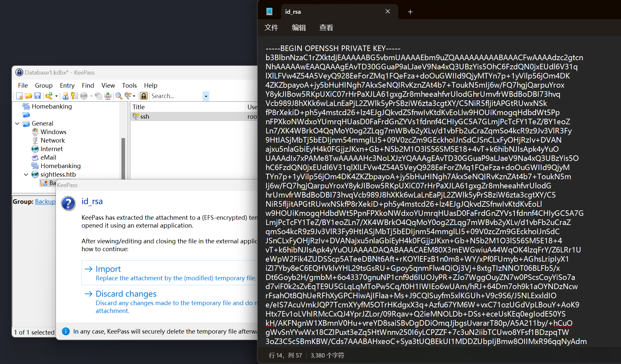Image resolution: width=621 pixels, height=364 pixels.
Task: Open the 编辑 menu in Notepad
Action: pos(299,27)
